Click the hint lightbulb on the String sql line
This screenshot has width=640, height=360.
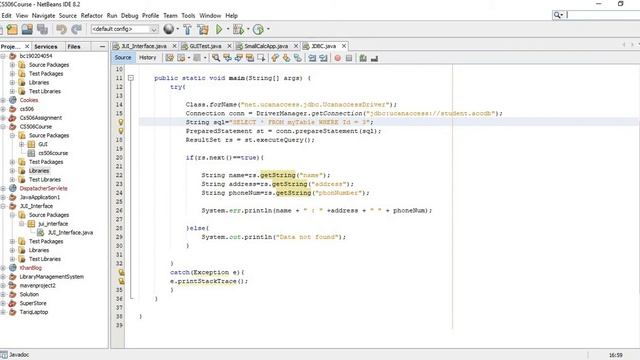(121, 122)
